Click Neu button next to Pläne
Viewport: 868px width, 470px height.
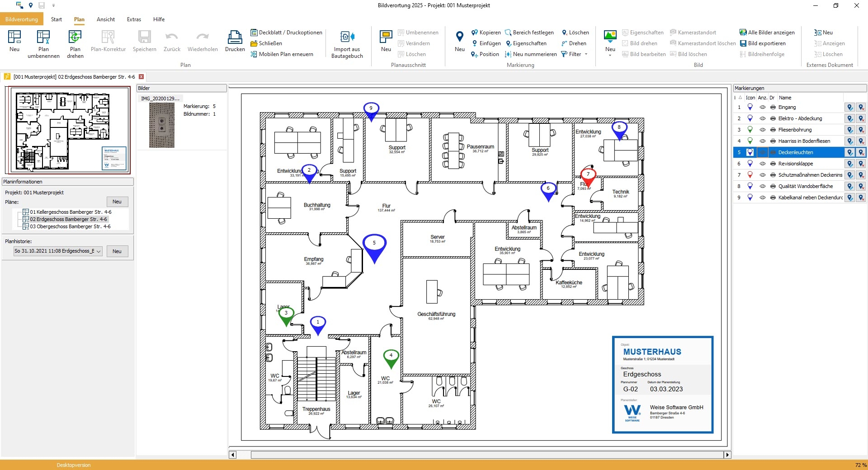tap(117, 202)
